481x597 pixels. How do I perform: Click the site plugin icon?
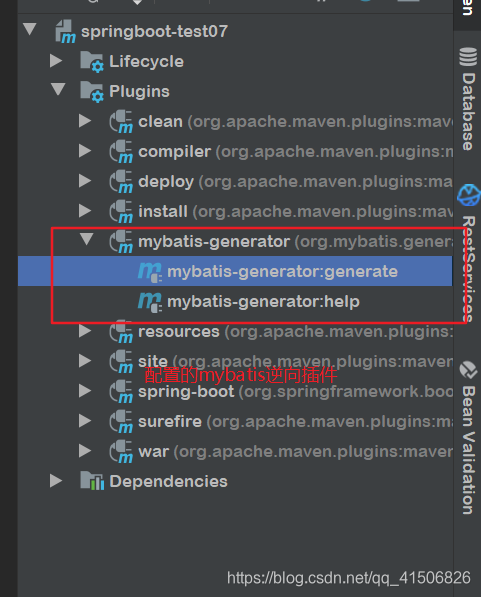121,362
